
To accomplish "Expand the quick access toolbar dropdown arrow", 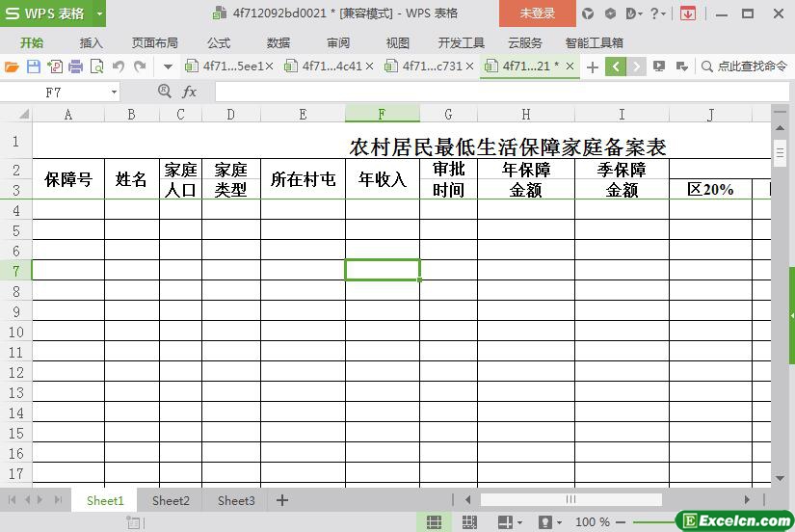I will 168,66.
